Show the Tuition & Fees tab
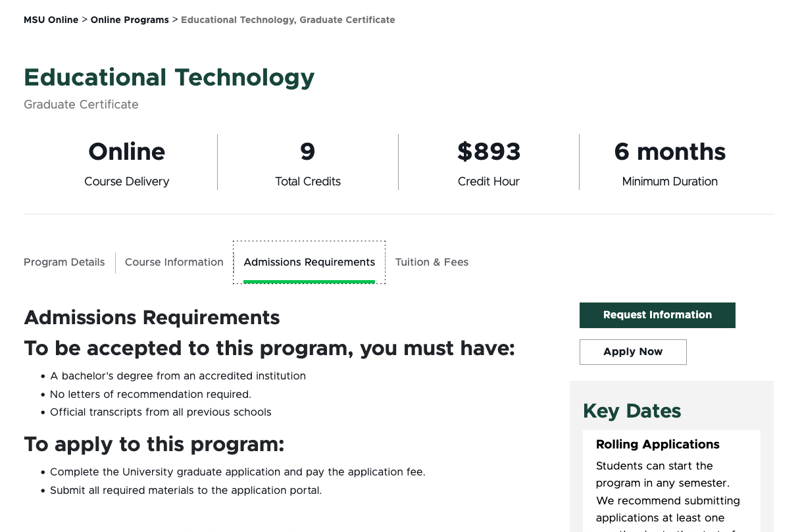Image resolution: width=800 pixels, height=532 pixels. [x=432, y=262]
